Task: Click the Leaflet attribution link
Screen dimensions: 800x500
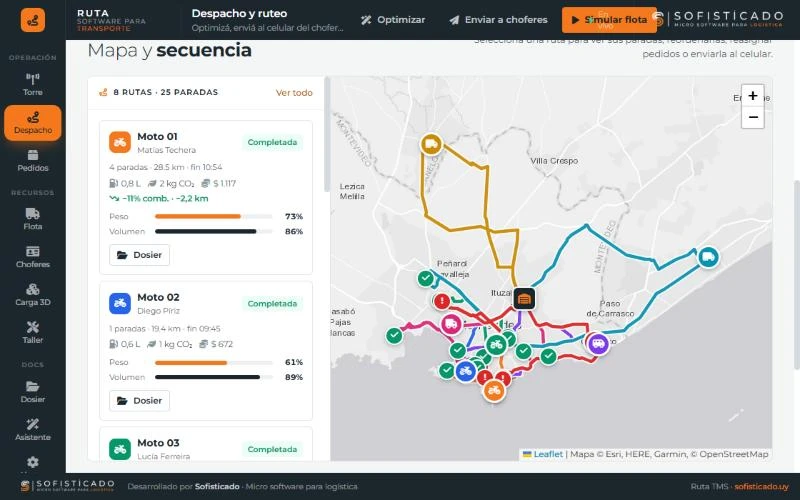Action: tap(548, 454)
